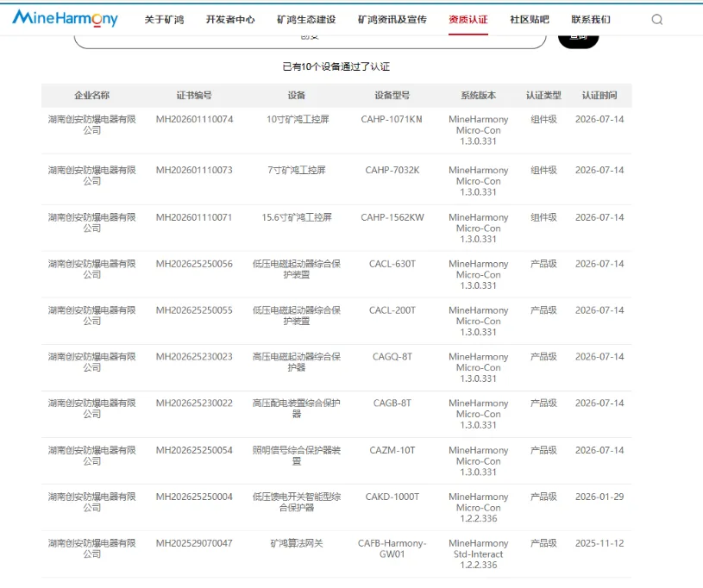Click the 设备型号 column header

(x=392, y=95)
